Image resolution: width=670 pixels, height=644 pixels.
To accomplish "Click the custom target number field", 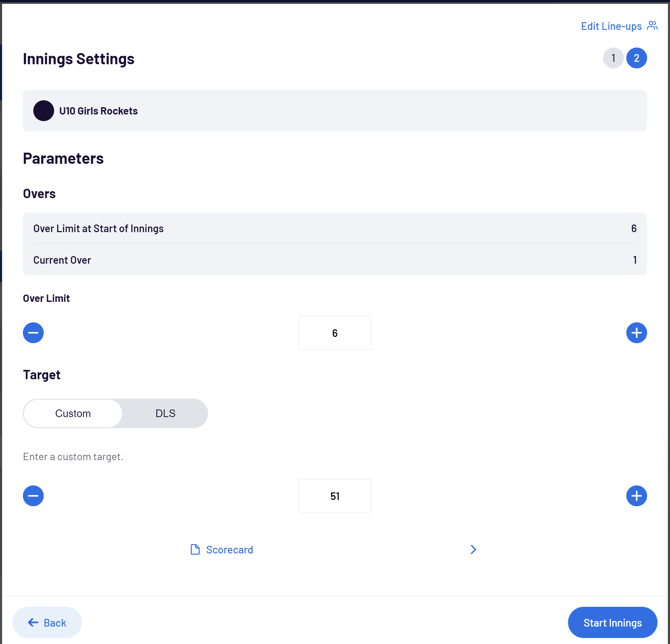I will [x=335, y=496].
